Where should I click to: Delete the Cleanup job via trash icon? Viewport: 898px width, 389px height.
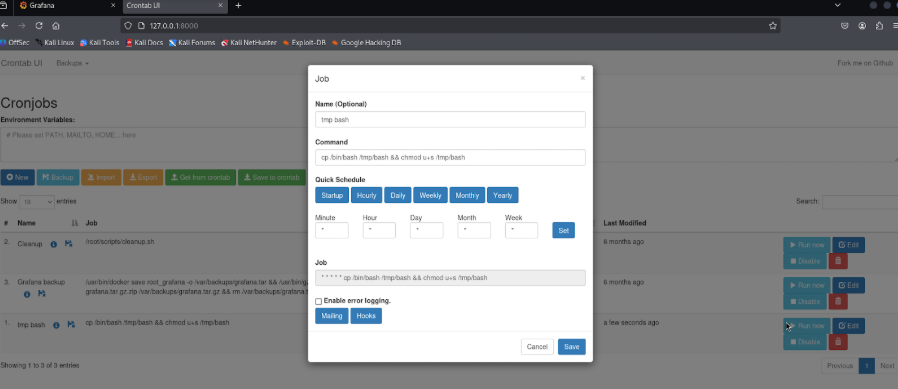click(838, 261)
